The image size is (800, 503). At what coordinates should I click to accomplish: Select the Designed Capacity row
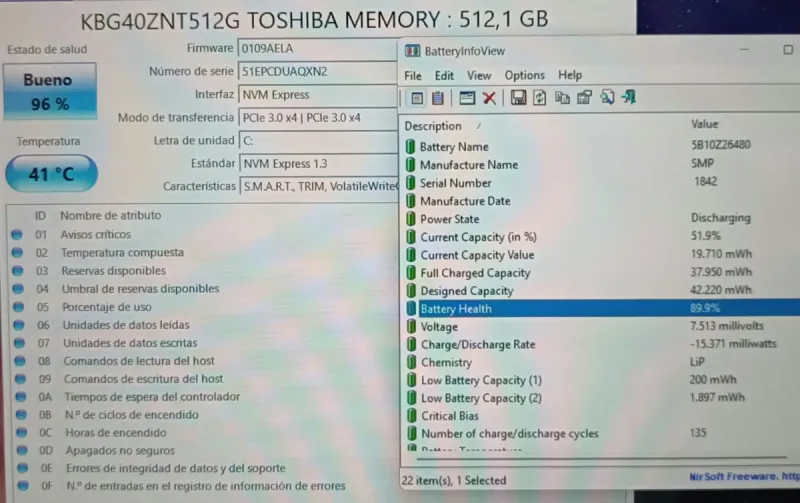click(601, 290)
